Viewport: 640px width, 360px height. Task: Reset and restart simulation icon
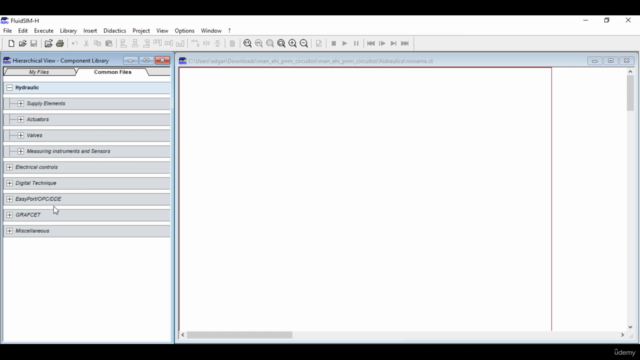tap(371, 43)
